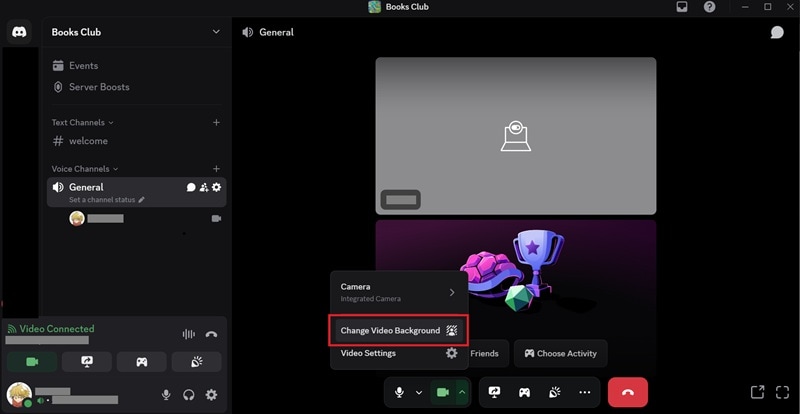Collapse camera options arrow
The image size is (800, 414).
(x=462, y=392)
